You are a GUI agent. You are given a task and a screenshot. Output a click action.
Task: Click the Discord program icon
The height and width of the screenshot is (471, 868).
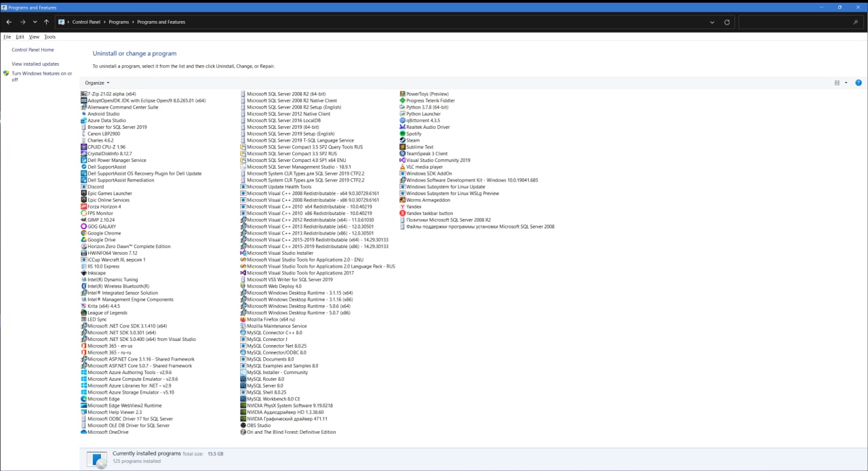84,187
